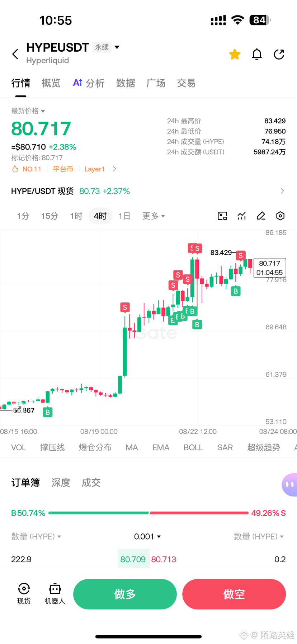The width and height of the screenshot is (297, 644).
Task: Open the Spot (现货) icon
Action: 24,594
